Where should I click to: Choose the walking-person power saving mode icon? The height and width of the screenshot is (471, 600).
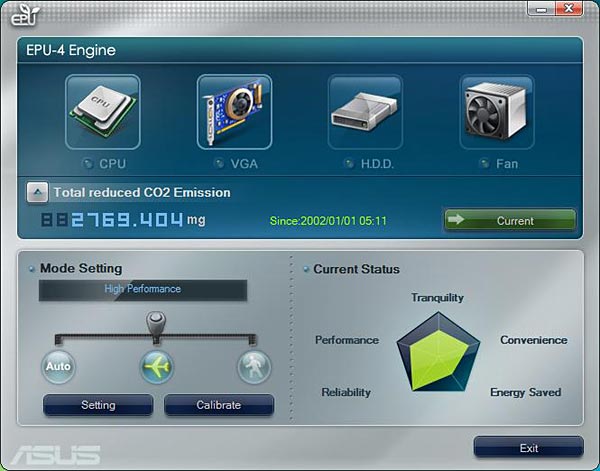(254, 367)
